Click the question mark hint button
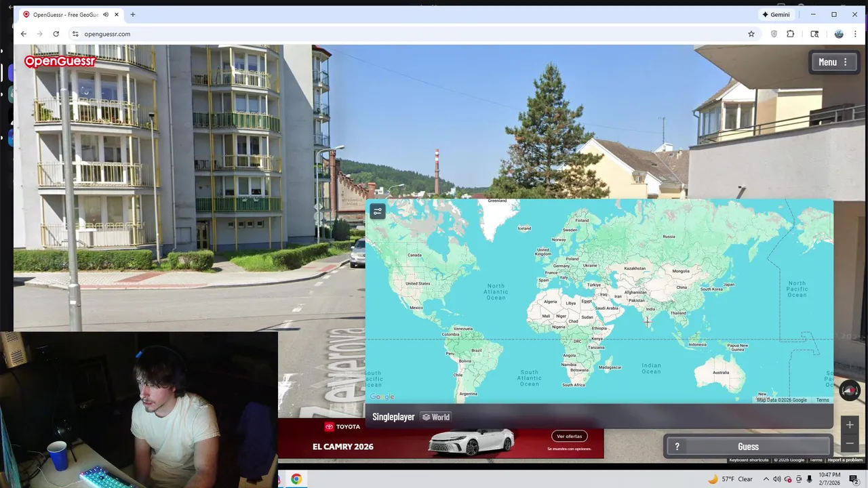 [x=677, y=446]
